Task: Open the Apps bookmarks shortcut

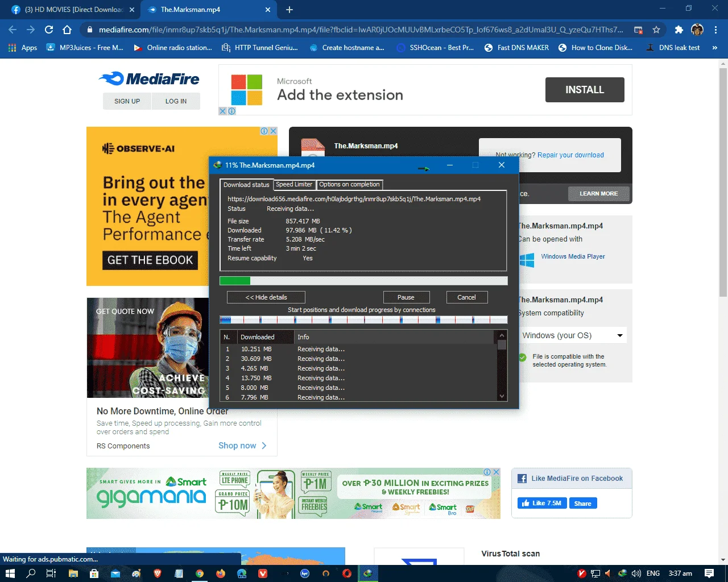Action: [x=23, y=48]
